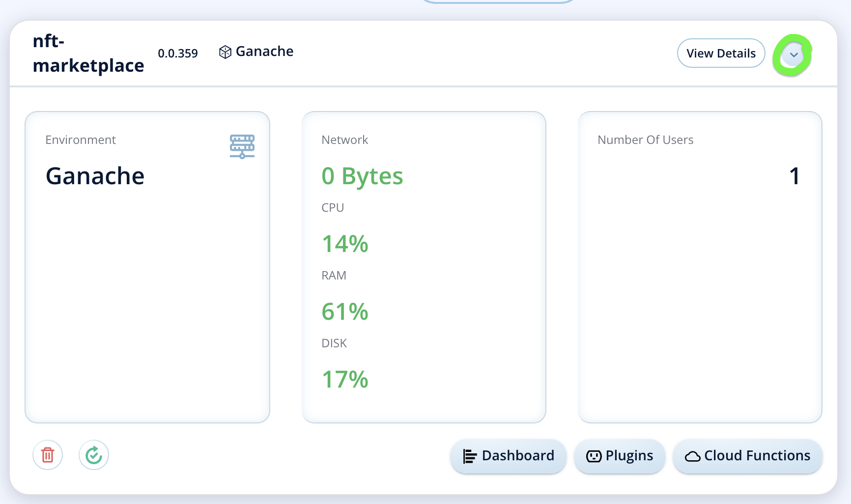Image resolution: width=851 pixels, height=504 pixels.
Task: Click the Ganache label in the header
Action: (x=264, y=52)
